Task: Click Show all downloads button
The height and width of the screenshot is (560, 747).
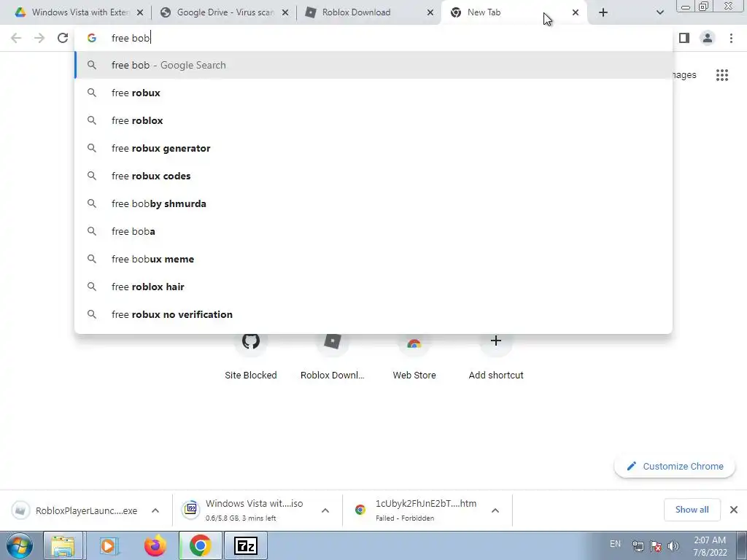Action: [692, 510]
